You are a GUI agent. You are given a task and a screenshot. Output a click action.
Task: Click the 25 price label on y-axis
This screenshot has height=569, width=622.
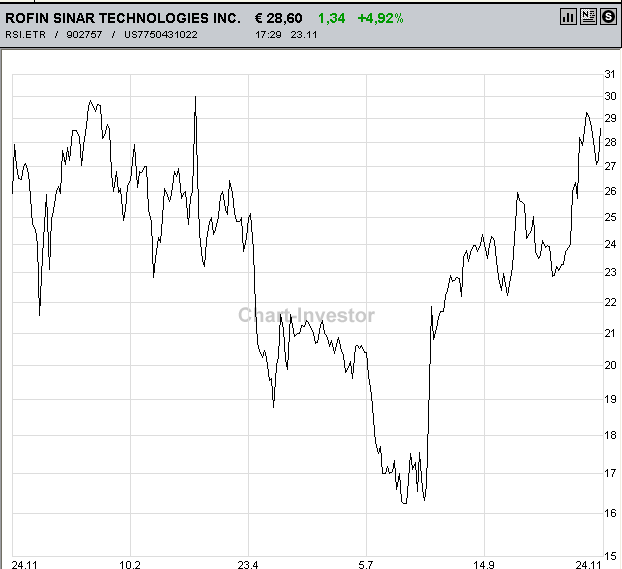pyautogui.click(x=610, y=217)
